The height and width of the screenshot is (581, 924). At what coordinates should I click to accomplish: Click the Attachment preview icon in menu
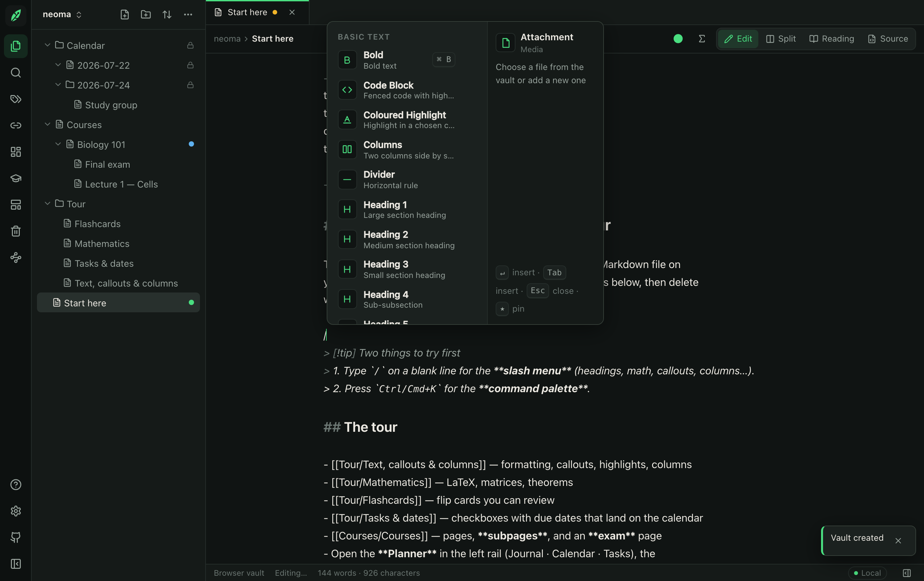505,43
